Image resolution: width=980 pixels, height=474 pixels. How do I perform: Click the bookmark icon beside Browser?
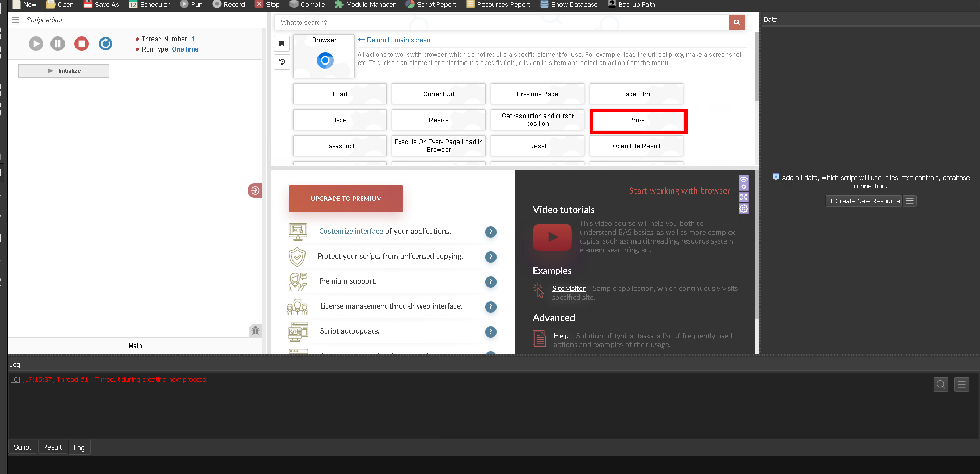tap(282, 44)
